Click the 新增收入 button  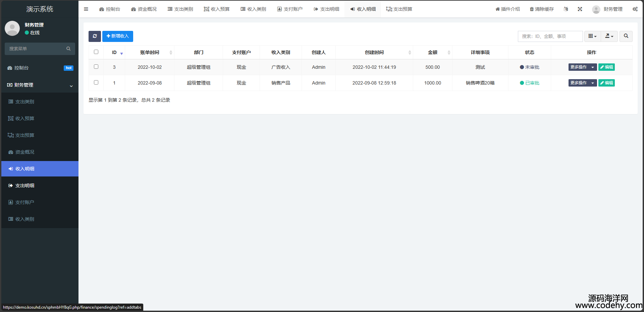pos(118,36)
